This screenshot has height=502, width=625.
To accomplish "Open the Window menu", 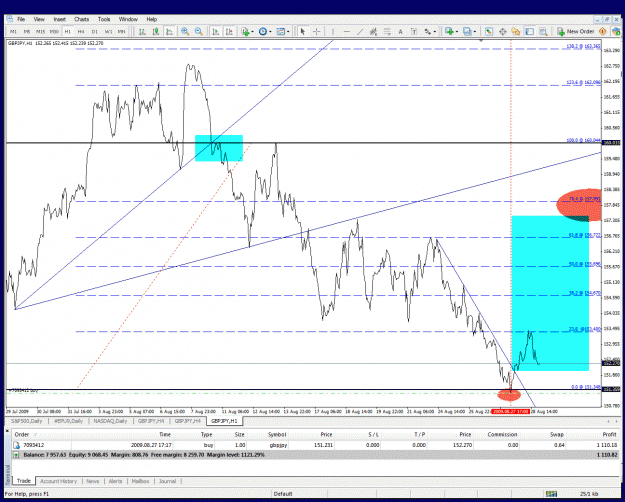I will 128,19.
